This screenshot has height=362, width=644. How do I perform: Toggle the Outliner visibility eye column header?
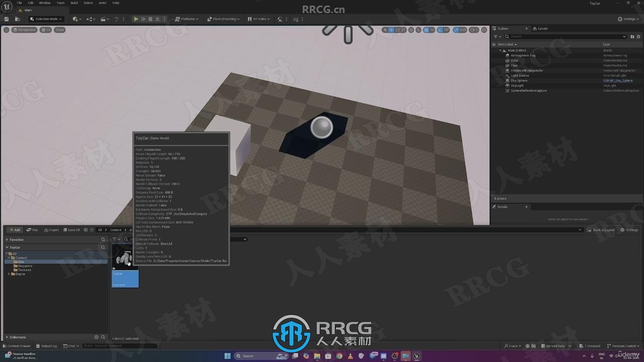coord(494,44)
